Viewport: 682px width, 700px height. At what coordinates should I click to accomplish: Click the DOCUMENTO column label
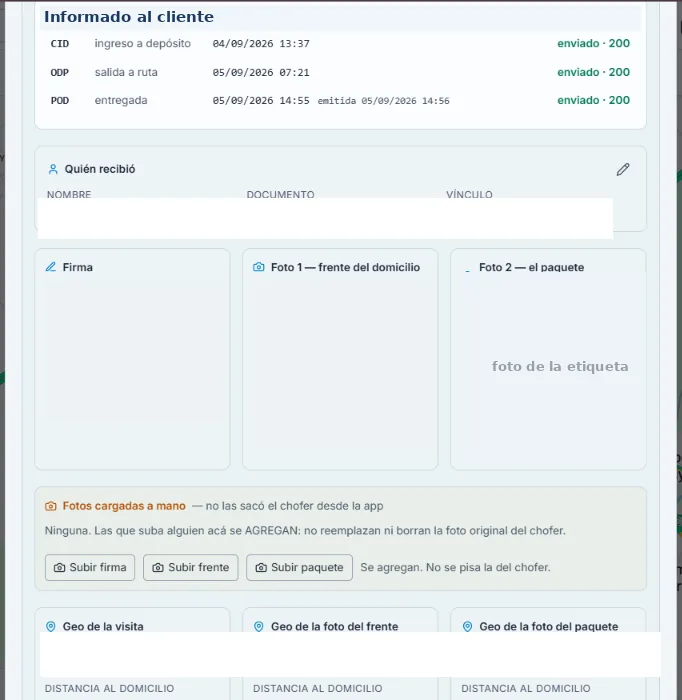(x=280, y=194)
